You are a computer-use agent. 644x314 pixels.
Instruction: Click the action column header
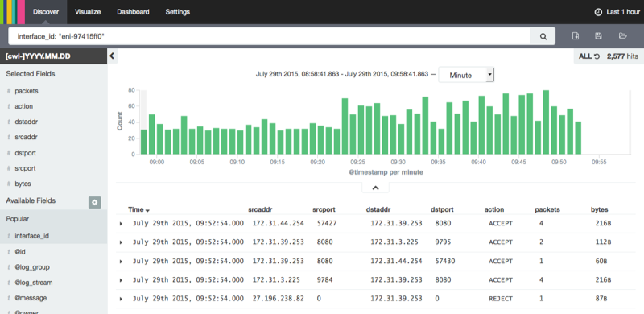click(x=494, y=209)
